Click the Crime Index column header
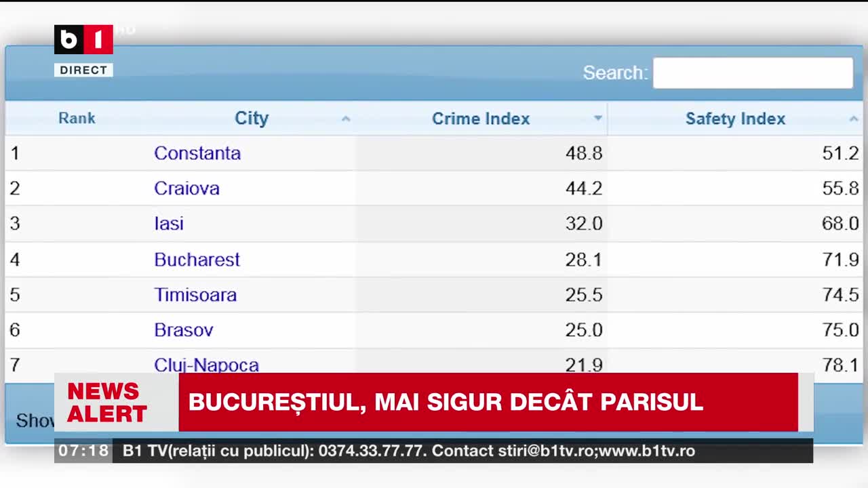The image size is (868, 488). click(x=481, y=118)
